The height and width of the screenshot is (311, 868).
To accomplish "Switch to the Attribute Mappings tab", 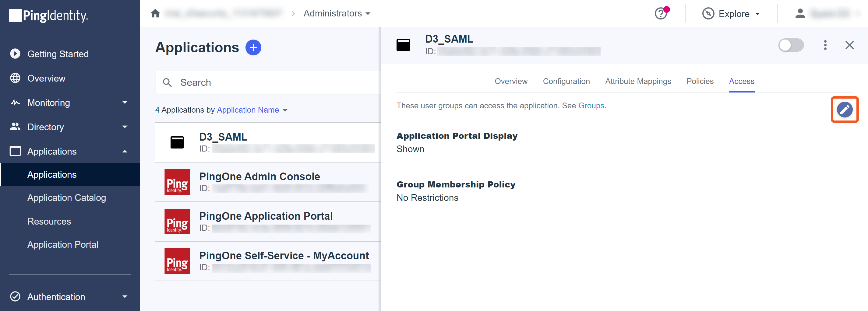I will coord(638,82).
